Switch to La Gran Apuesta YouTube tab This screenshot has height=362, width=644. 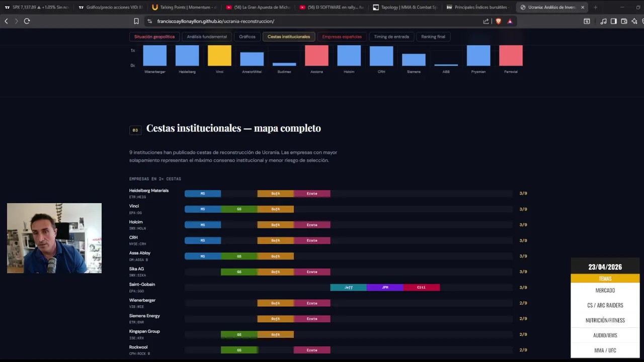[x=258, y=7]
